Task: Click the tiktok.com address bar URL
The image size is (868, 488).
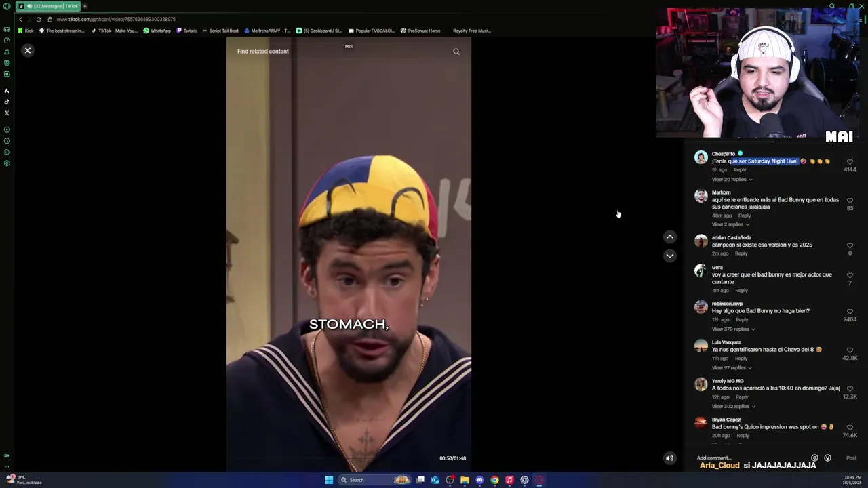Action: pos(116,19)
